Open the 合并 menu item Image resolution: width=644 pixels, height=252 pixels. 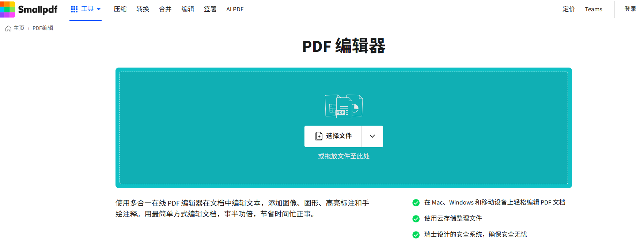click(165, 9)
